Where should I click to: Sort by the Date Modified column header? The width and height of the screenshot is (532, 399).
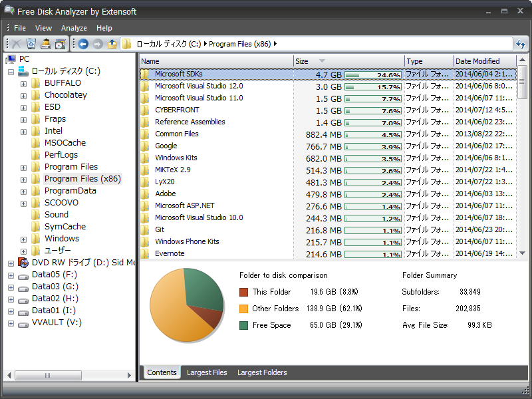(x=485, y=61)
